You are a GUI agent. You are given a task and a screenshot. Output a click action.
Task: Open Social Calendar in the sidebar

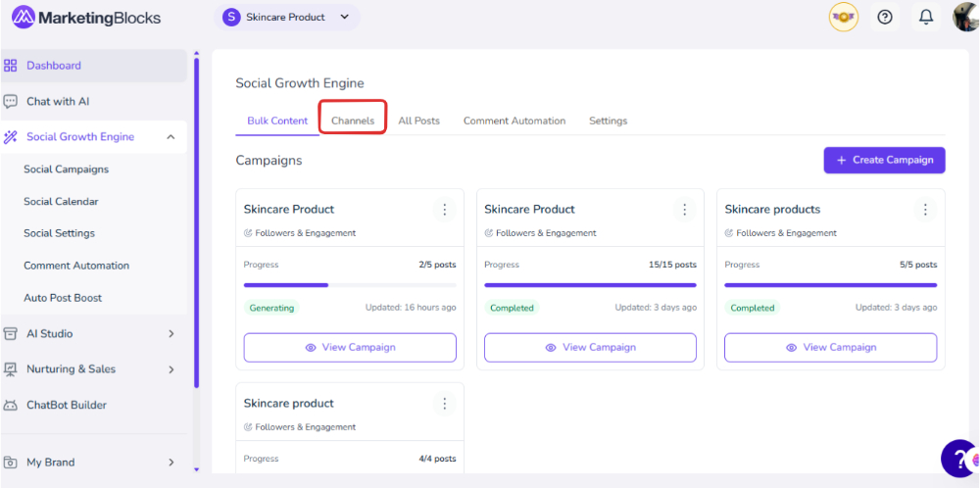[x=61, y=201]
